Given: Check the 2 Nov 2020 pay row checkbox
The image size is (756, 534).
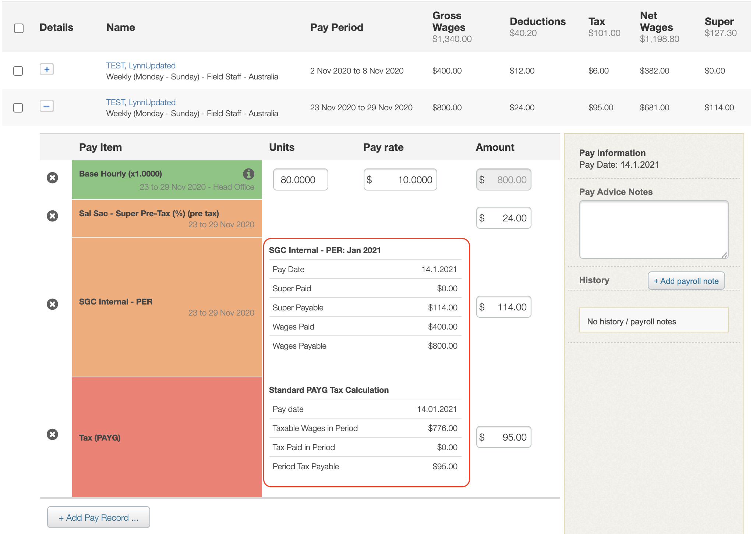Looking at the screenshot, I should click(x=18, y=71).
